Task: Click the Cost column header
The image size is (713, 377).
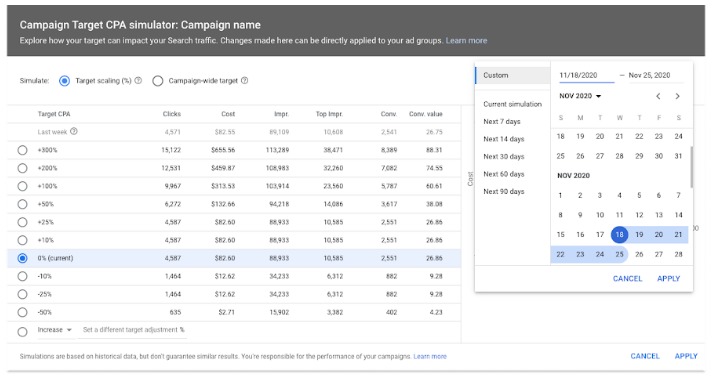Action: (x=228, y=114)
